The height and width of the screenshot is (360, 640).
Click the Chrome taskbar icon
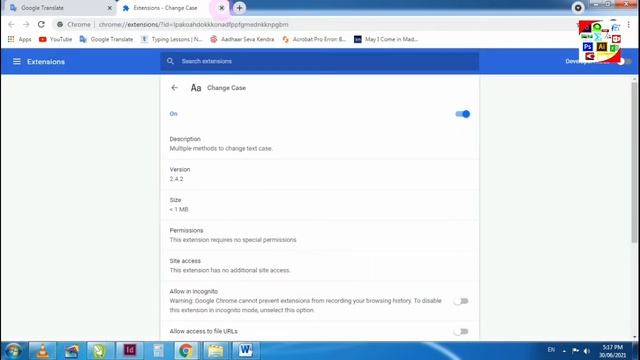click(x=186, y=351)
